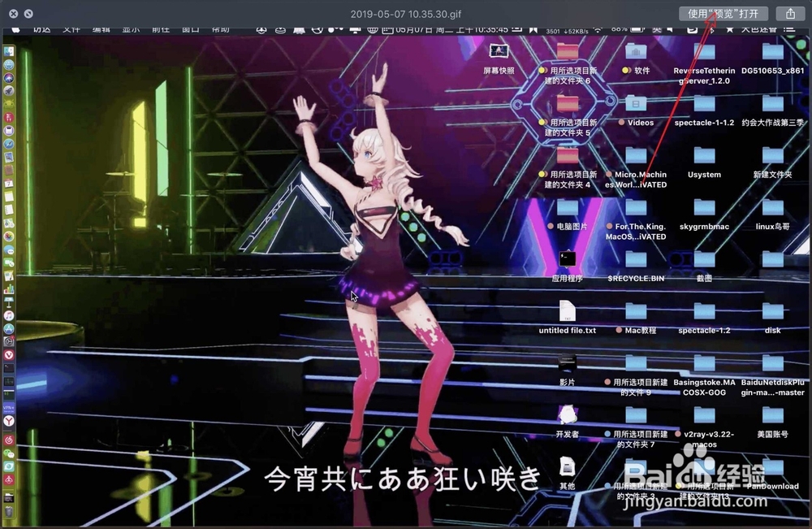812x529 pixels.
Task: Open Terminal from the dock
Action: point(9,368)
